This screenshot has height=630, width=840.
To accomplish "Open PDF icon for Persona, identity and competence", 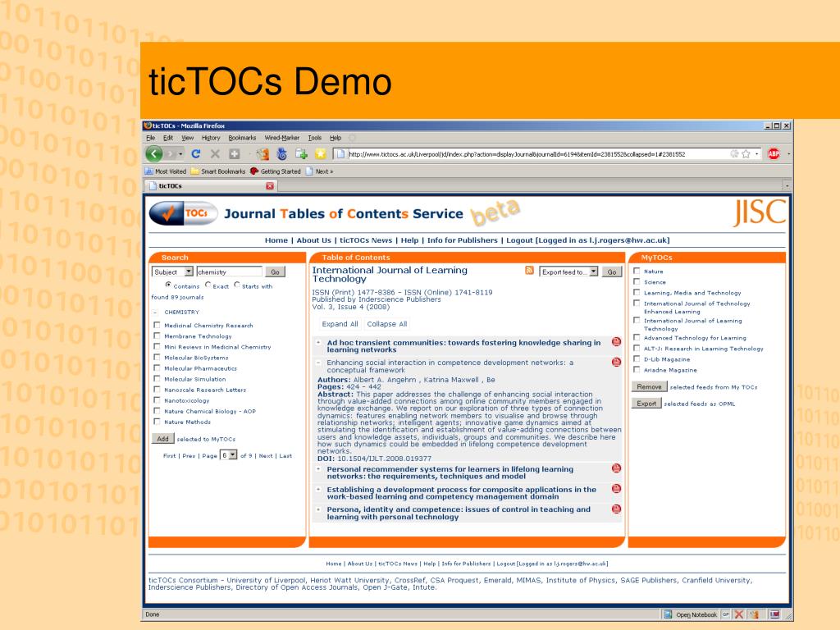I will click(616, 509).
